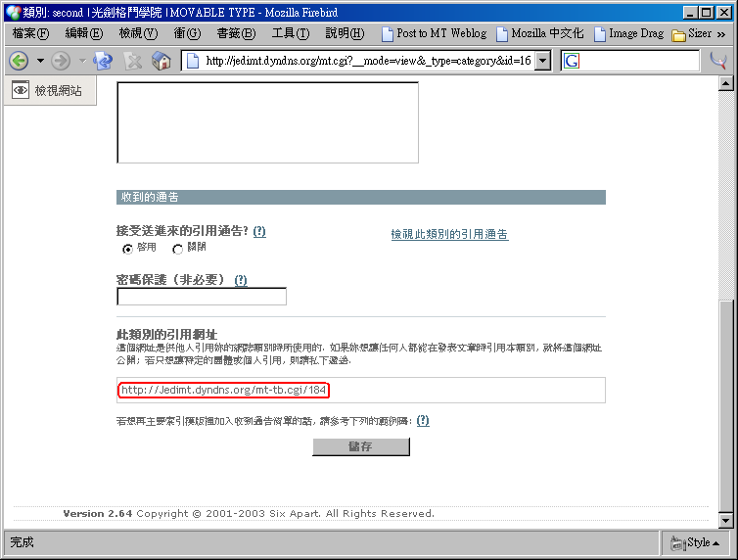Open the Sizer bookmark folder
The height and width of the screenshot is (560, 738).
[691, 33]
